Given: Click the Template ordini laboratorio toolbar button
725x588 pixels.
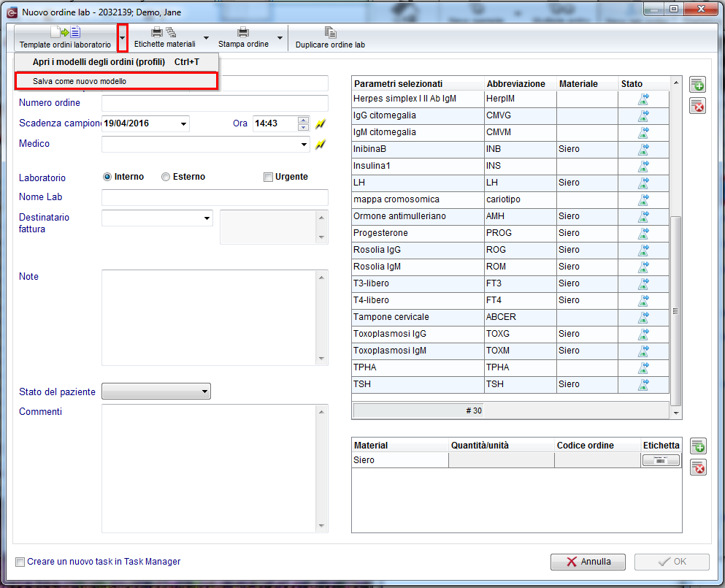Looking at the screenshot, I should (x=65, y=37).
